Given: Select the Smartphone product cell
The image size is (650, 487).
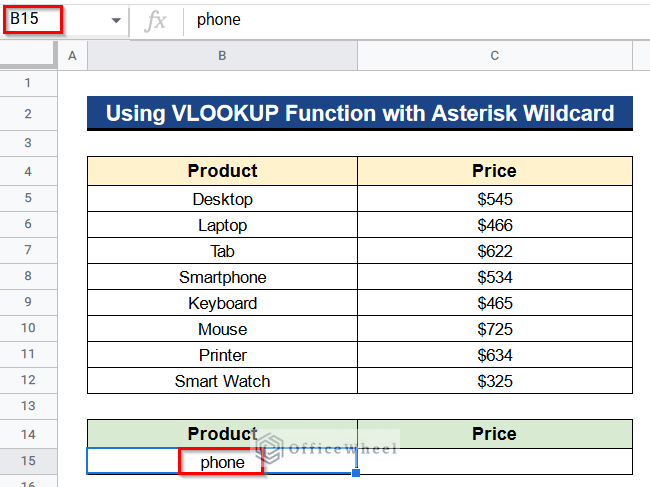Looking at the screenshot, I should [223, 277].
